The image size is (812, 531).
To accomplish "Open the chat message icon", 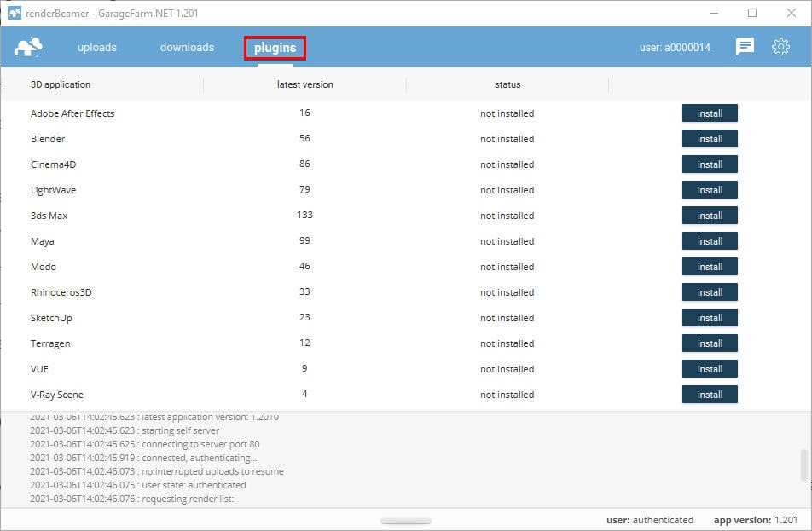I will coord(745,47).
